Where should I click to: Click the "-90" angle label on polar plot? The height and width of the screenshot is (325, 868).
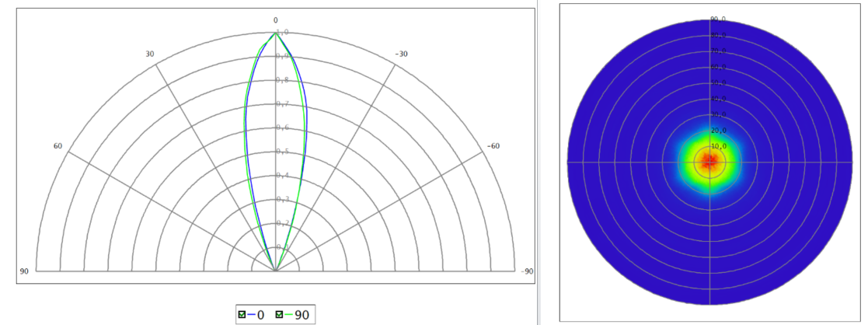pos(527,271)
